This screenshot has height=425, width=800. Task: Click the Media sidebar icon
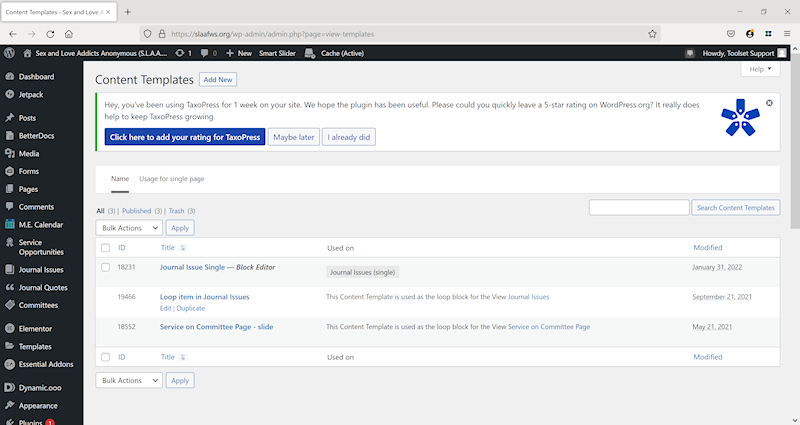tap(10, 154)
